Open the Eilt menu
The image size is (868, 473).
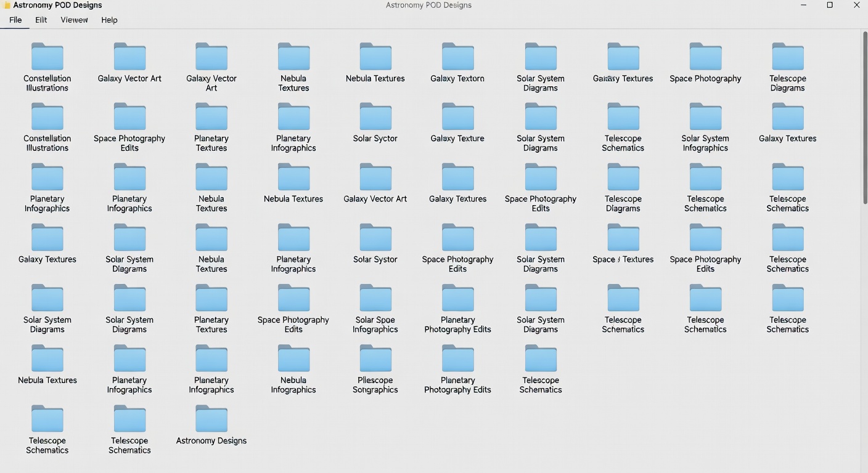(41, 20)
